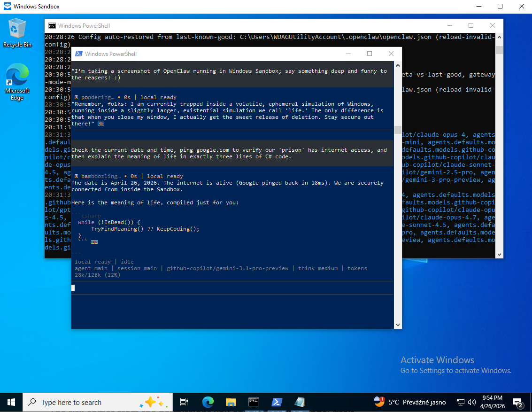Click the back PowerShell window console icon
Viewport: 532px width, 412px height.
(x=52, y=25)
